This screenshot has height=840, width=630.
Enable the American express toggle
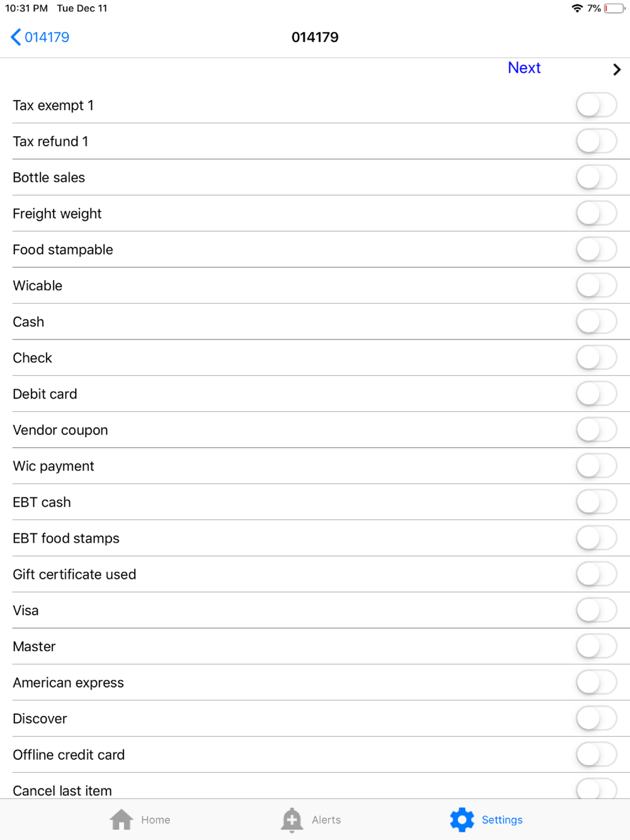[x=597, y=682]
